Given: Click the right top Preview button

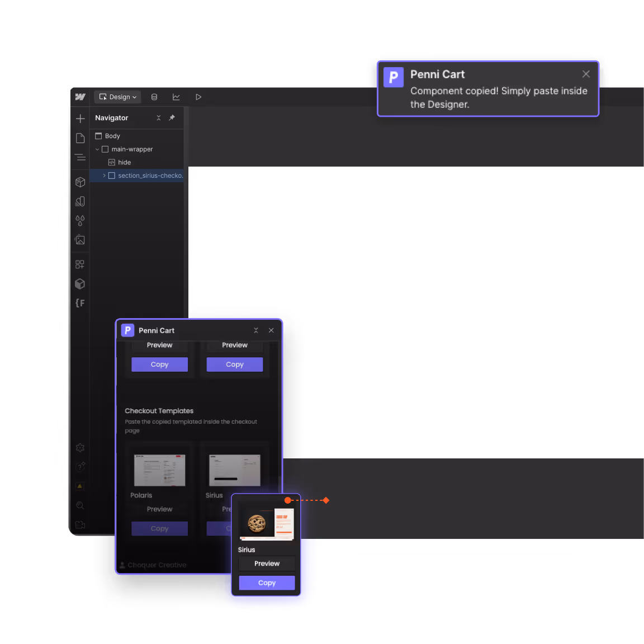Looking at the screenshot, I should tap(235, 345).
